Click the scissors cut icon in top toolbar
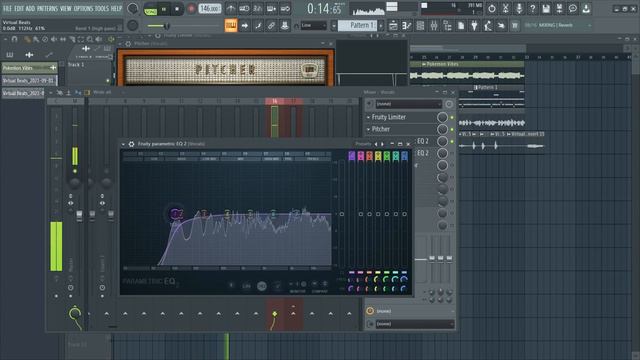640x360 pixels. [505, 8]
